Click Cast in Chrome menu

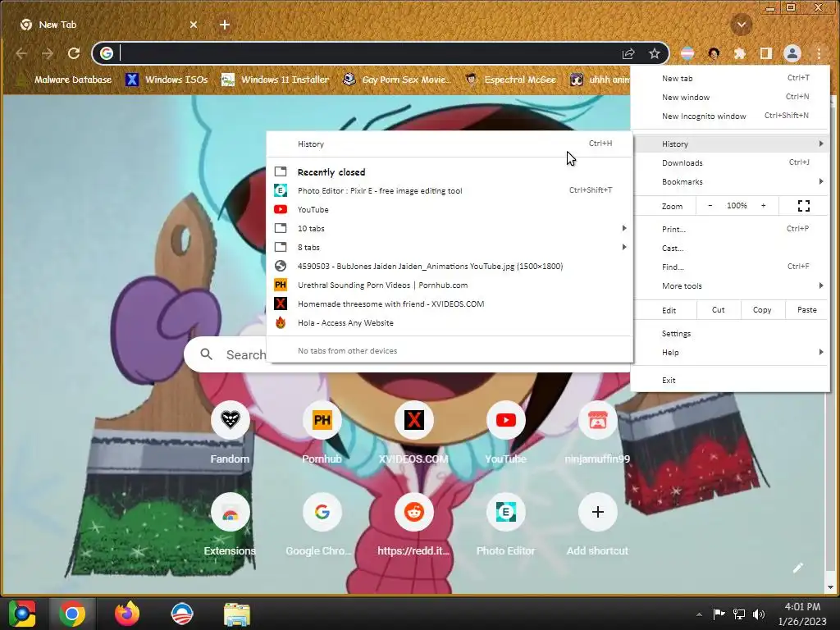coord(730,248)
